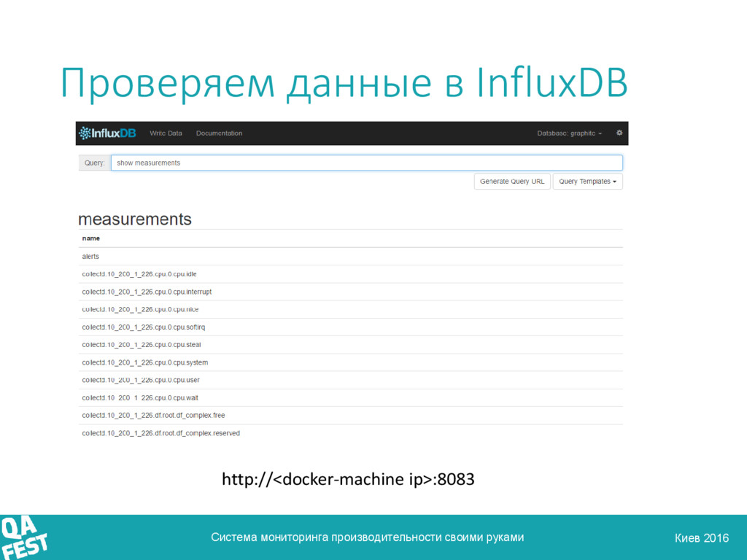Open the Documentation link in the navbar
This screenshot has width=747, height=560.
tap(219, 133)
